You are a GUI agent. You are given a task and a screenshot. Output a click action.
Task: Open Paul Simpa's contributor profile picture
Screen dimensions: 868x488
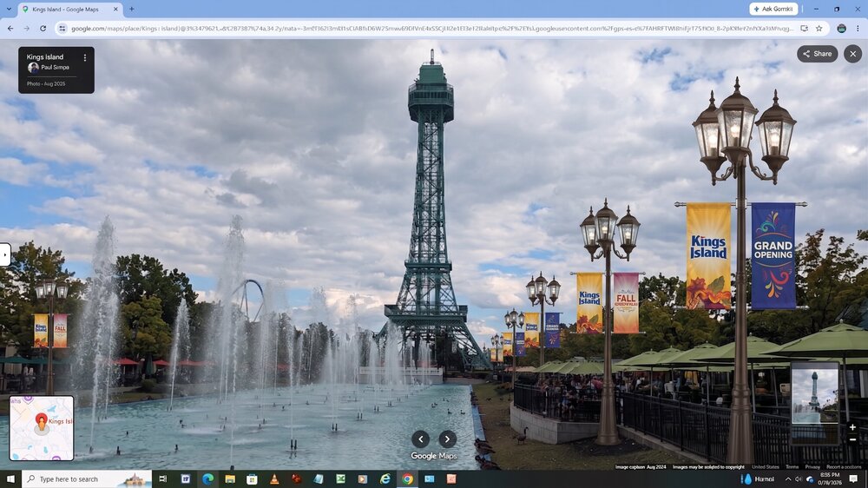33,68
